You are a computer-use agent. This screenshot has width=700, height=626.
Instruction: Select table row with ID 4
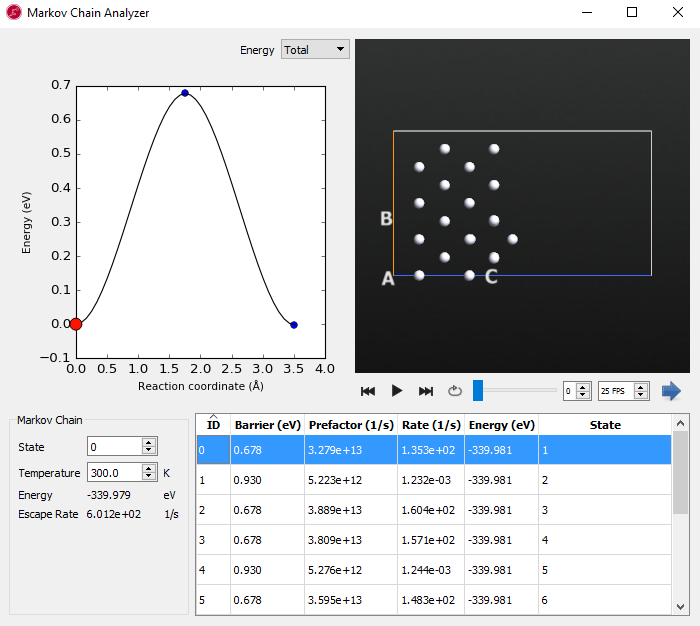(x=434, y=570)
